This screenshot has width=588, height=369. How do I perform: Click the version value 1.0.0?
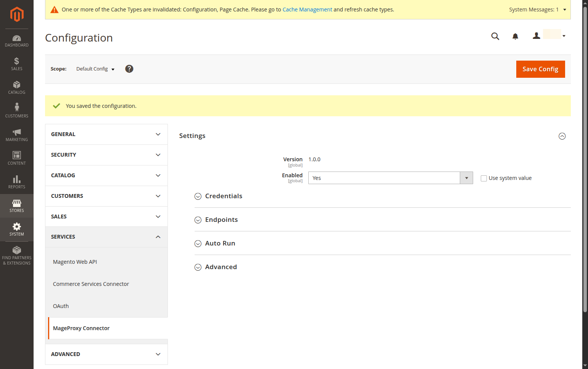click(x=314, y=159)
